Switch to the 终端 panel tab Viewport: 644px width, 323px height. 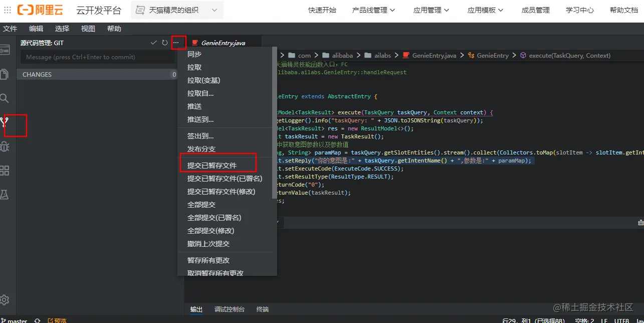[263, 309]
